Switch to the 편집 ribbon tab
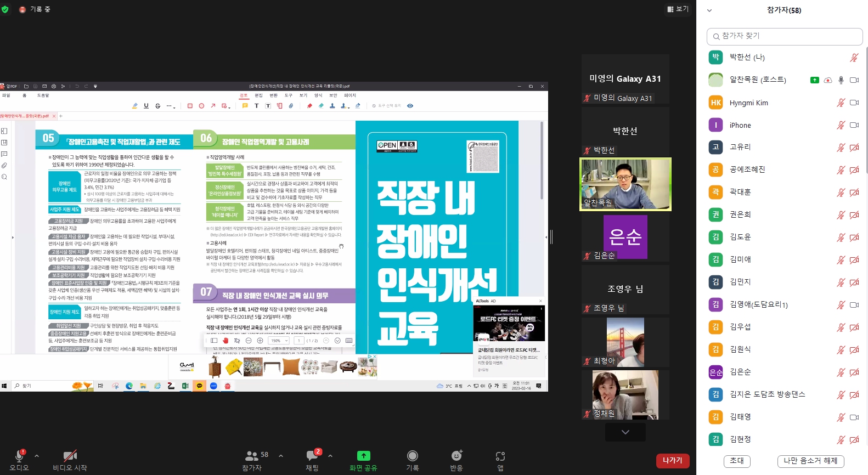 (258, 95)
